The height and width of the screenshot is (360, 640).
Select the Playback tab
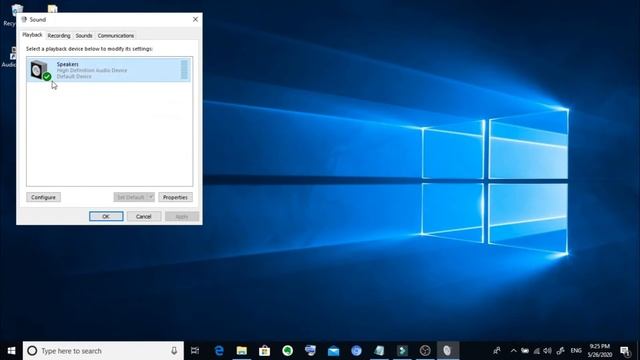point(32,35)
